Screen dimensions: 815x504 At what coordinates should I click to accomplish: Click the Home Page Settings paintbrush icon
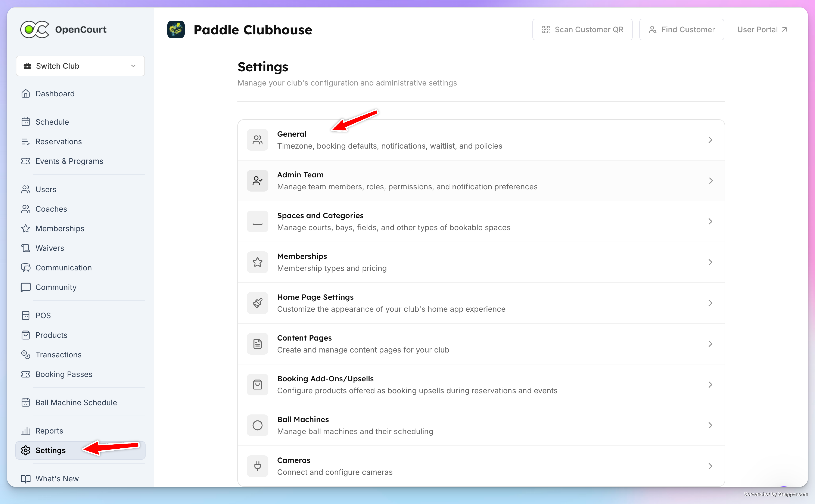(x=257, y=303)
